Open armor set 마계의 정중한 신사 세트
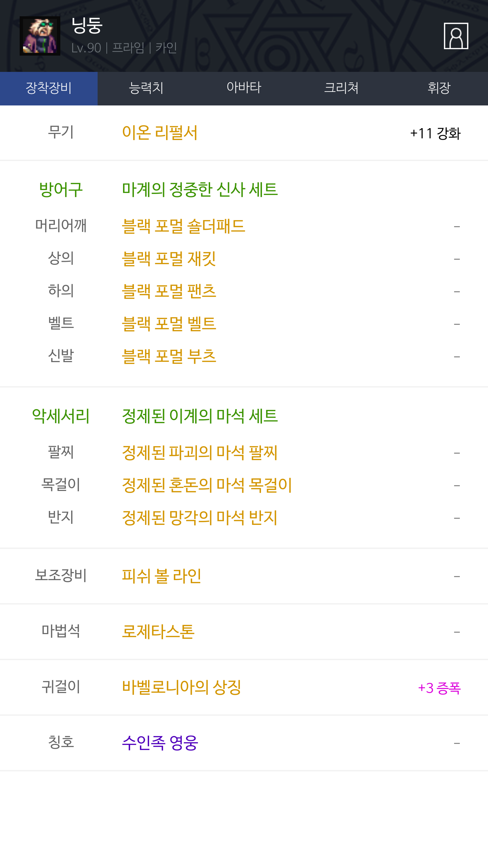The width and height of the screenshot is (488, 868). (x=200, y=190)
